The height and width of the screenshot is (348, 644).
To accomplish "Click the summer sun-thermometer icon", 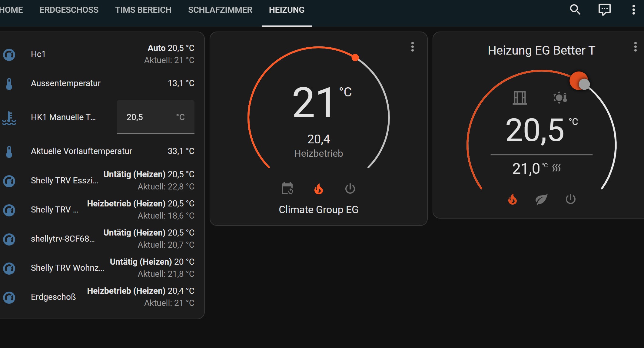I will [x=560, y=98].
